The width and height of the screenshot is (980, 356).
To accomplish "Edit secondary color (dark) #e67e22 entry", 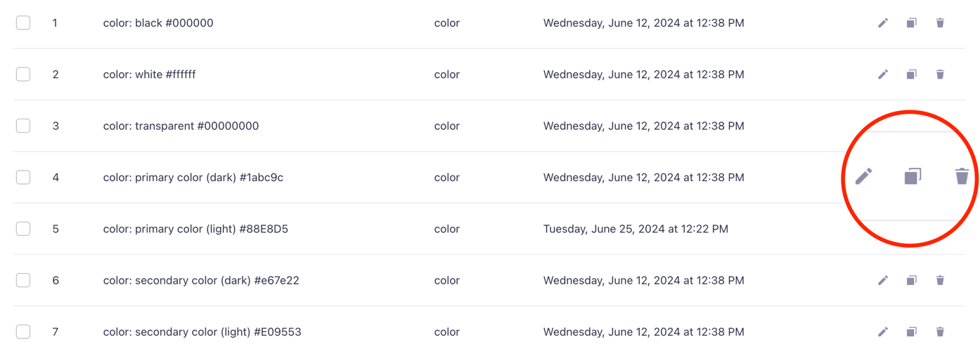I will (x=883, y=280).
